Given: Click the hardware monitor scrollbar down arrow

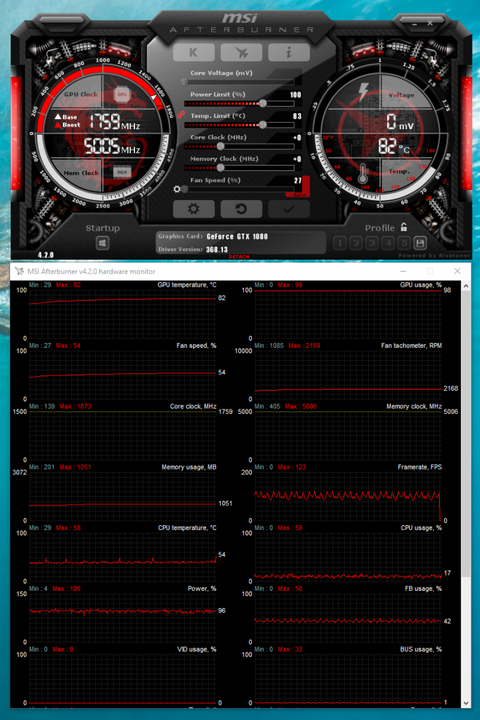Looking at the screenshot, I should coord(466,703).
